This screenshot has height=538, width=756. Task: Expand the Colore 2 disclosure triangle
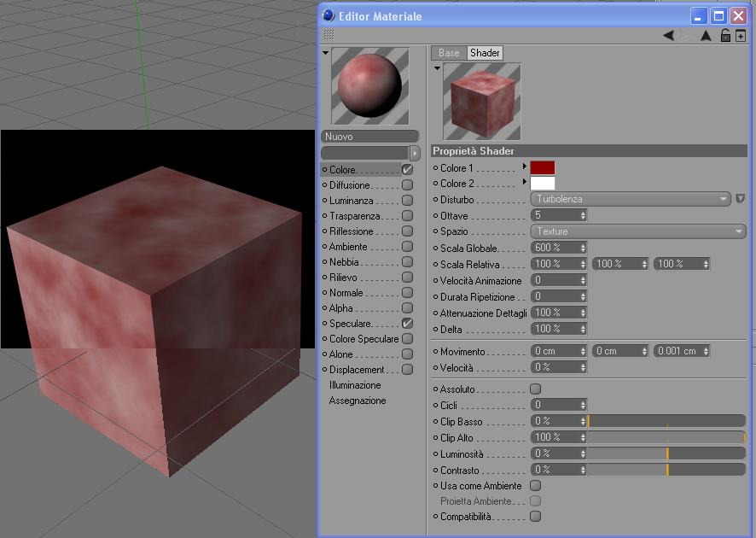525,182
